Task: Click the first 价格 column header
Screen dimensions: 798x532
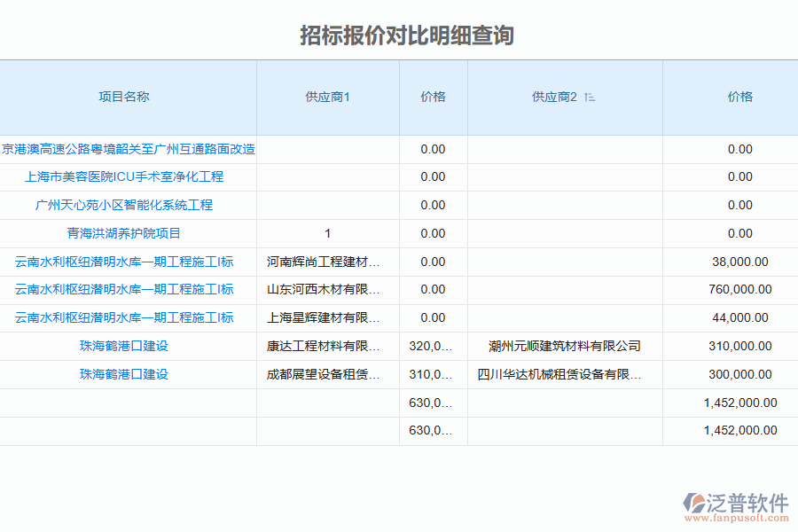Action: [433, 98]
